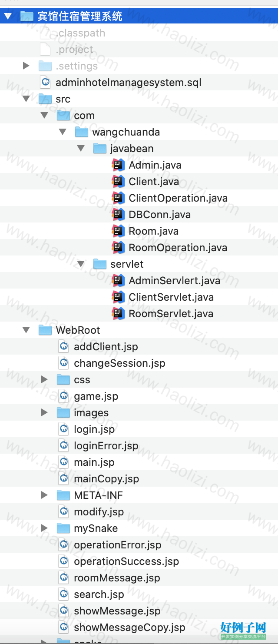
Task: Collapse the javabean folder
Action: coord(81,149)
